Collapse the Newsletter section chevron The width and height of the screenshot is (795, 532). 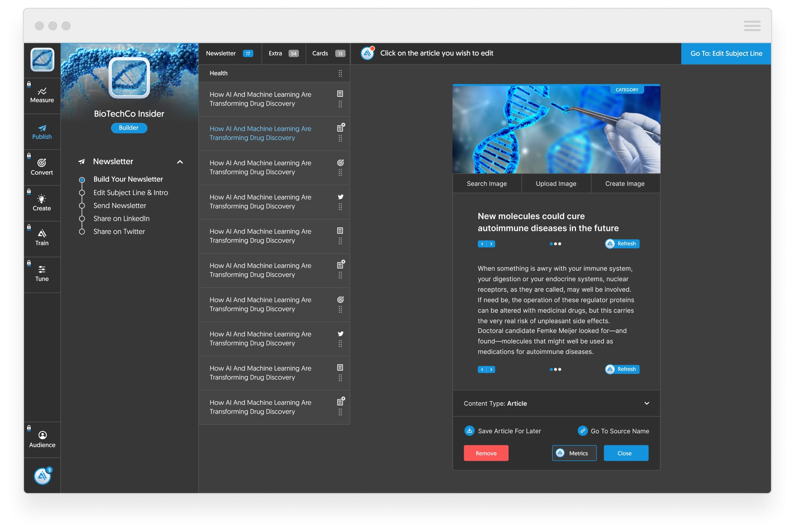click(x=180, y=162)
